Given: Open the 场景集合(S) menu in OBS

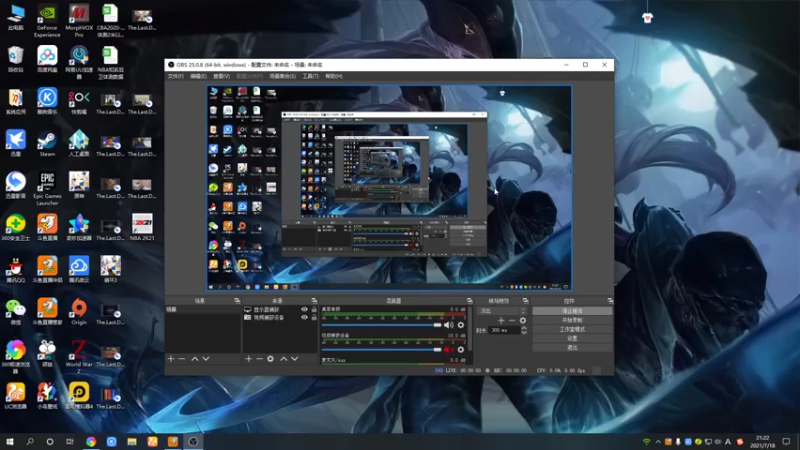Looking at the screenshot, I should [283, 76].
